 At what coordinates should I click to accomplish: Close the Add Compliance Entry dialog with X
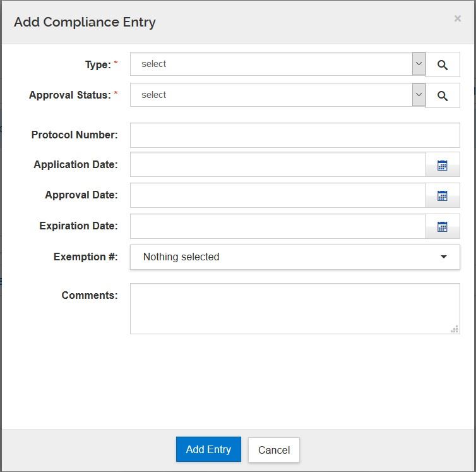point(458,19)
